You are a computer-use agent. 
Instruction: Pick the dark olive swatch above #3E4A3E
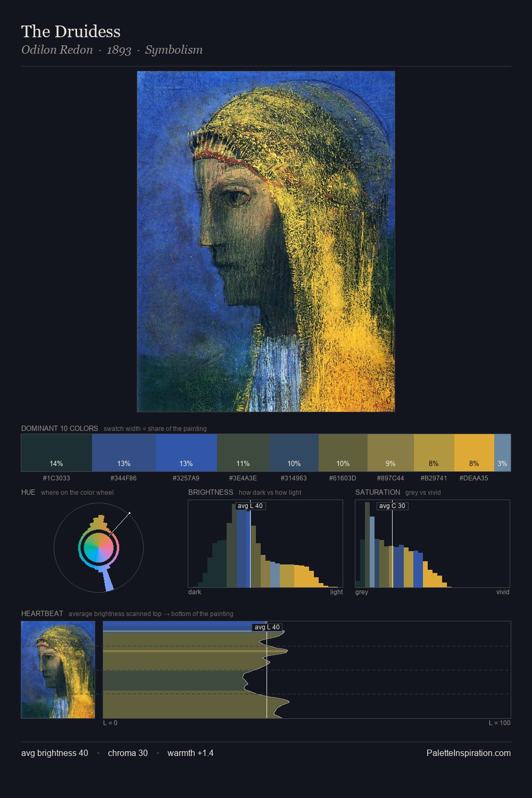pyautogui.click(x=243, y=453)
